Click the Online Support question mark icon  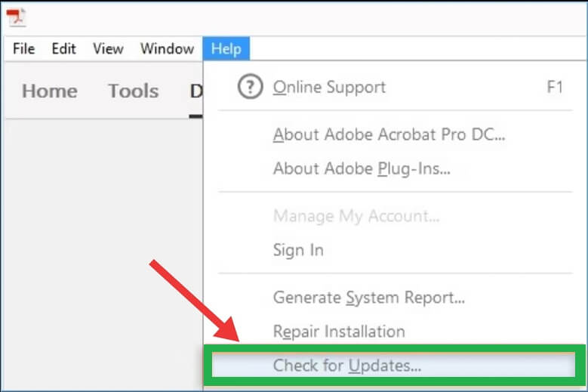click(x=250, y=87)
